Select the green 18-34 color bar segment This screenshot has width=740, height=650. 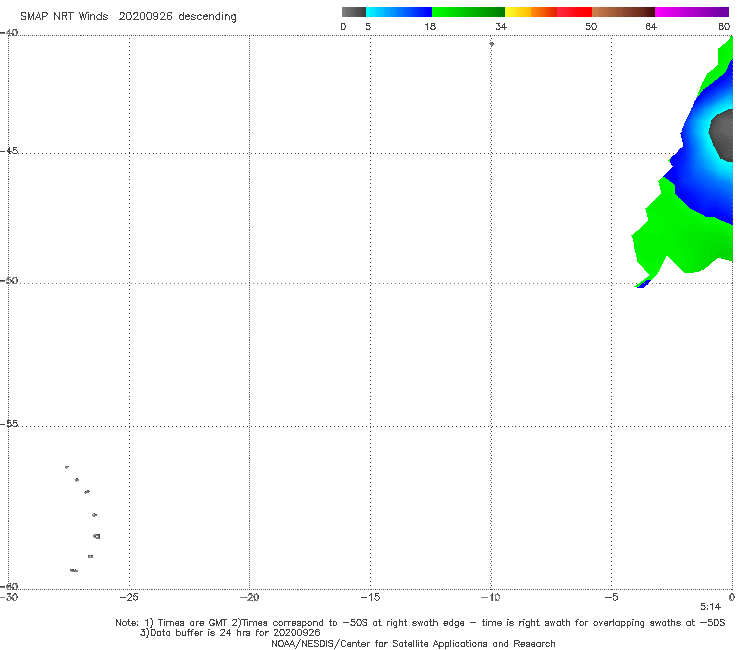(468, 12)
